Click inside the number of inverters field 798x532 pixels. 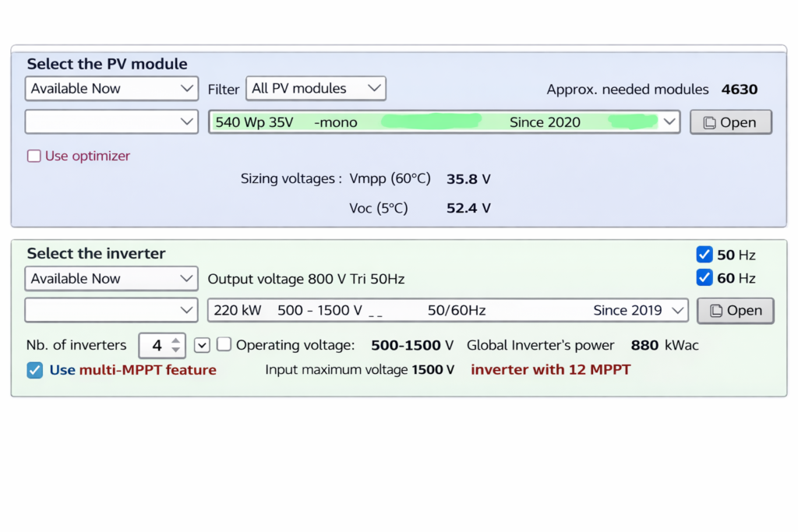pyautogui.click(x=158, y=344)
